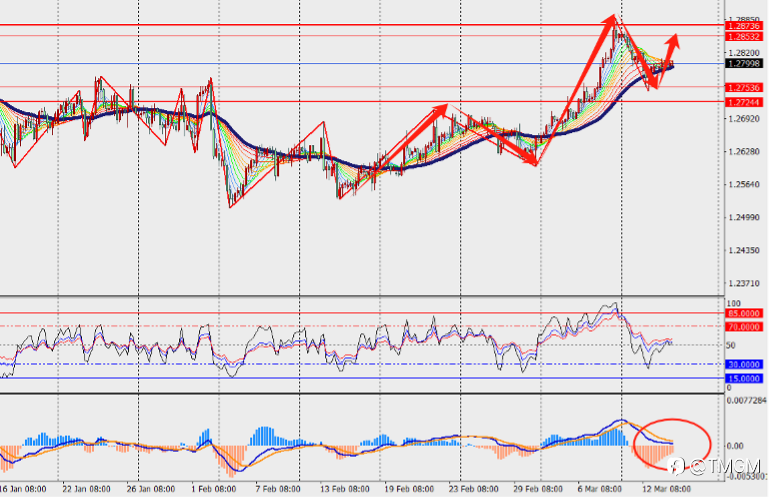The width and height of the screenshot is (770, 498).
Task: Select the 1.26920 price axis value
Action: (x=744, y=119)
